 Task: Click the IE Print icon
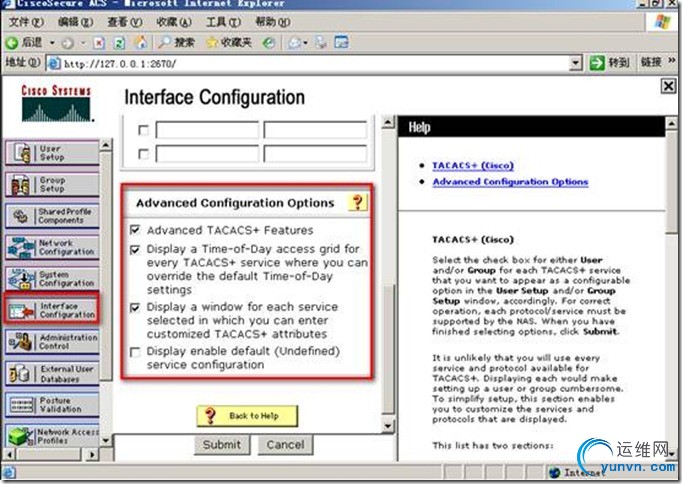(x=321, y=42)
